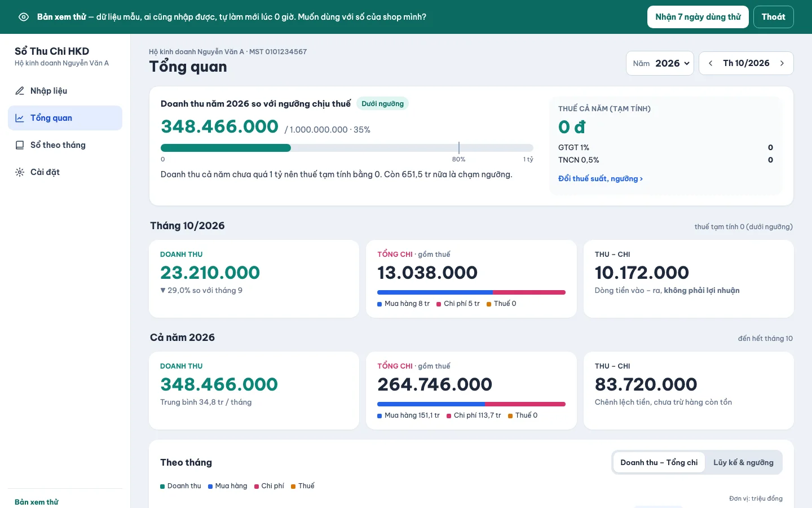Click the eye icon in demo banner

coord(24,17)
